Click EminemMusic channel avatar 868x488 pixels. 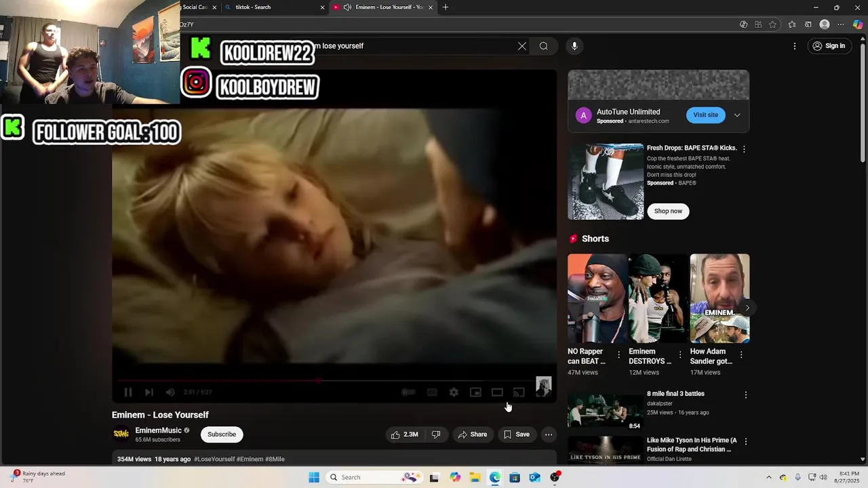click(x=121, y=434)
